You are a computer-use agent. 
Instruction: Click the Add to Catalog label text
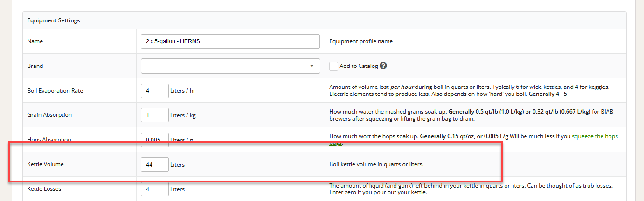[359, 66]
